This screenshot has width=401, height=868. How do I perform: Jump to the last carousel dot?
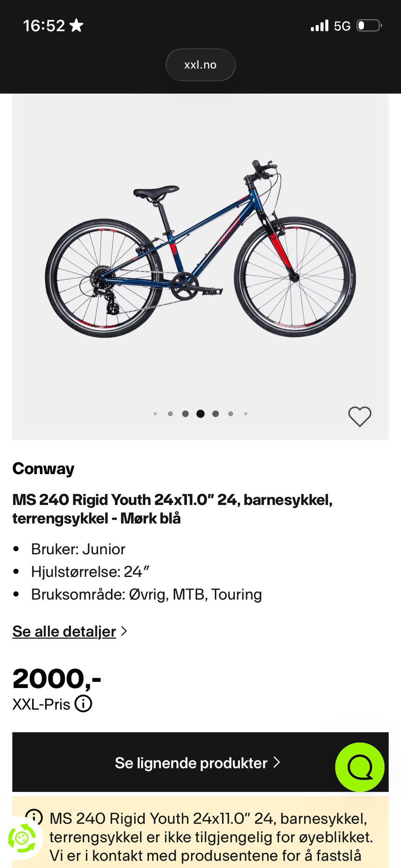point(246,414)
